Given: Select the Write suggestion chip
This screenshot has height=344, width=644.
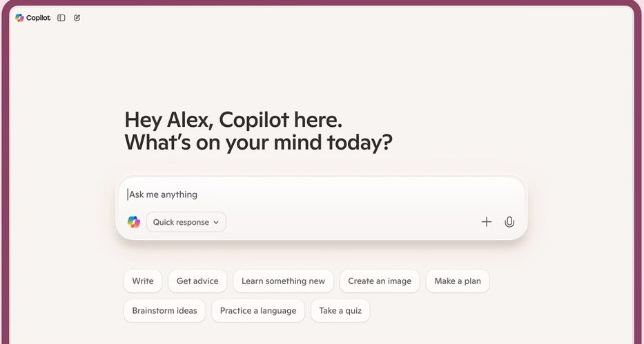Looking at the screenshot, I should [143, 281].
